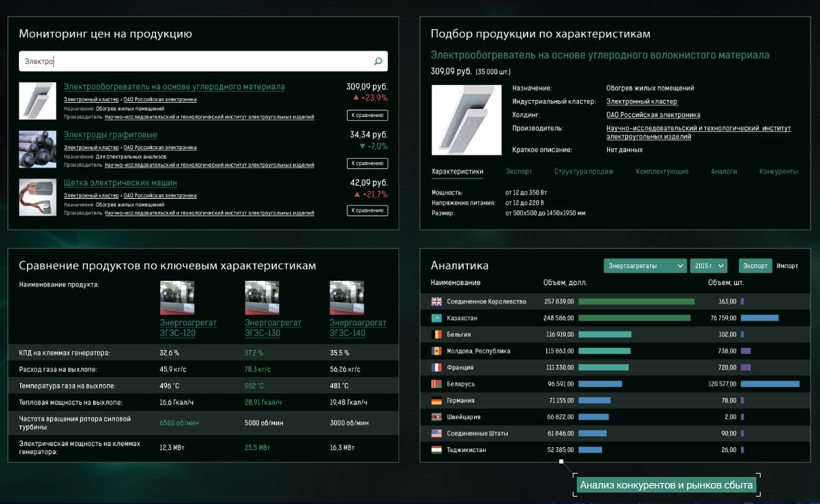Open the Щетка электрических машин link

[120, 183]
